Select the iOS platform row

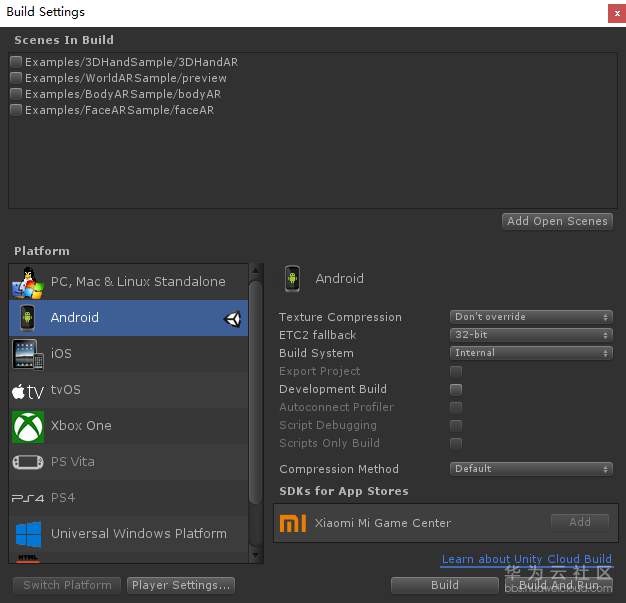129,354
